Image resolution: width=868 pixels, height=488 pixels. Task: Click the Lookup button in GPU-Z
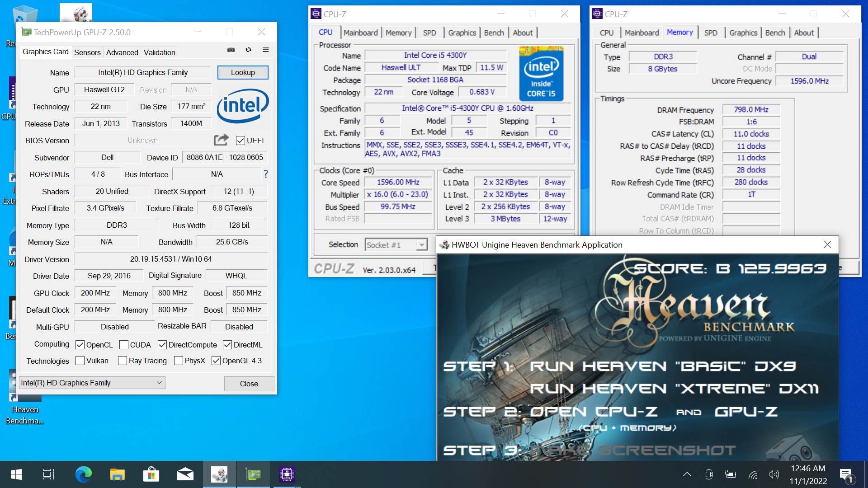click(x=243, y=72)
